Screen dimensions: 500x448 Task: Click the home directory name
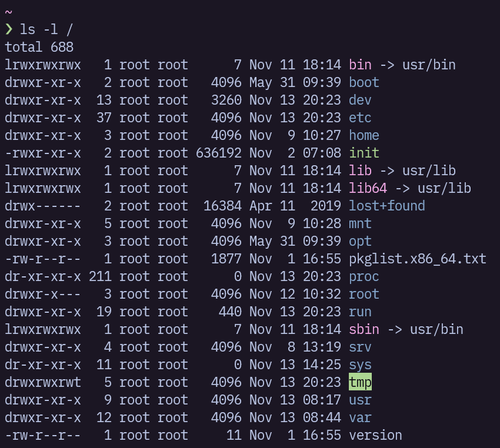coord(364,135)
